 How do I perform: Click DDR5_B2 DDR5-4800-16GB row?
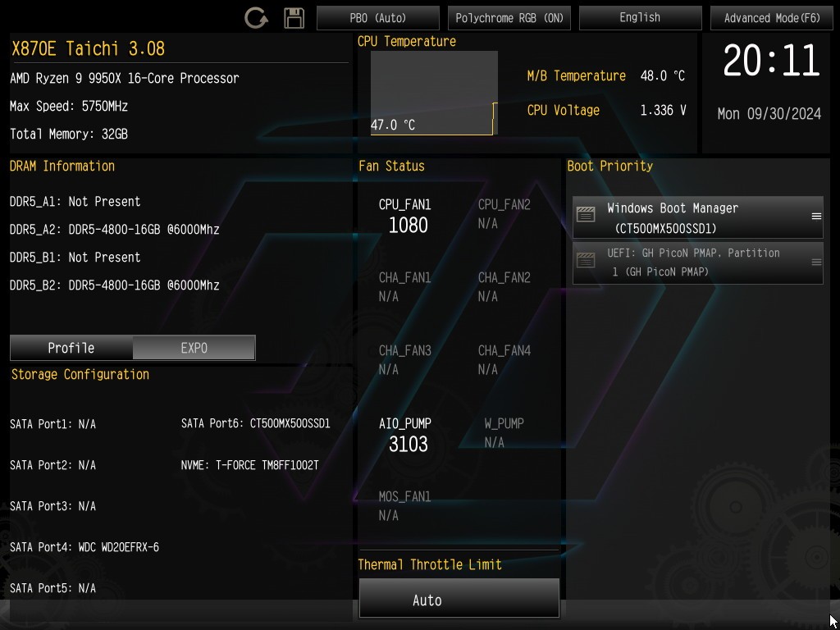(115, 285)
